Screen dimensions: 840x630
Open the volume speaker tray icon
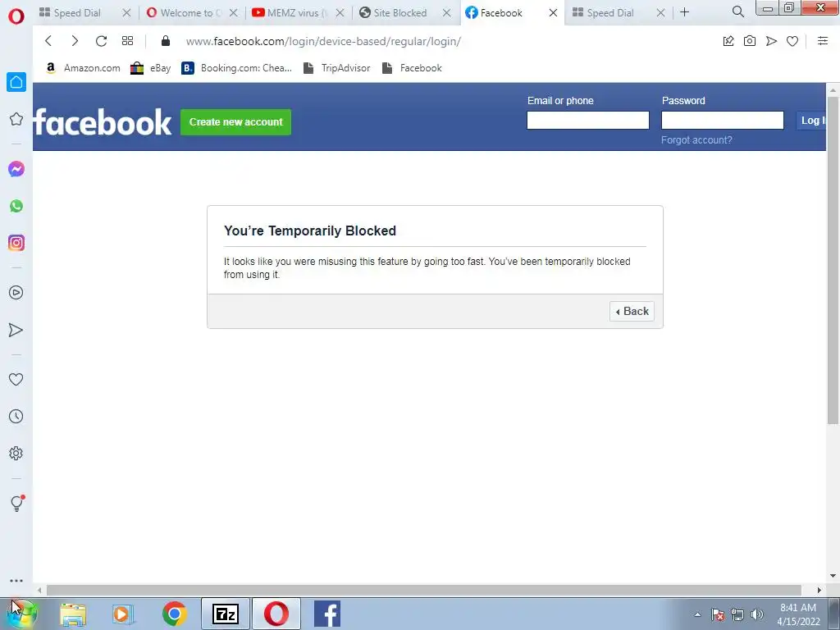(x=756, y=614)
